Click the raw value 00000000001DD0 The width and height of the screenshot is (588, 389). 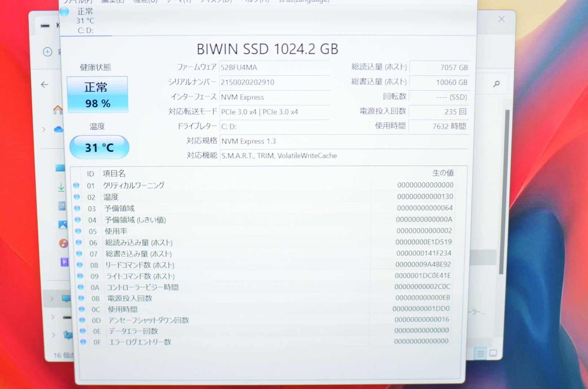421,309
